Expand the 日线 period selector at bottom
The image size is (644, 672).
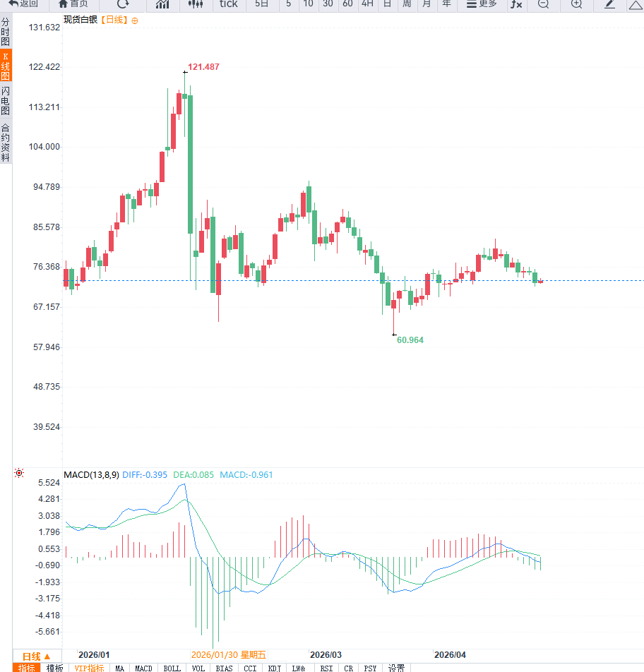pos(37,656)
